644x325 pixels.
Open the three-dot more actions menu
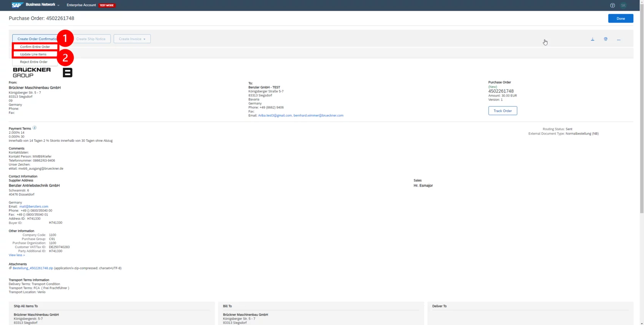click(x=618, y=39)
